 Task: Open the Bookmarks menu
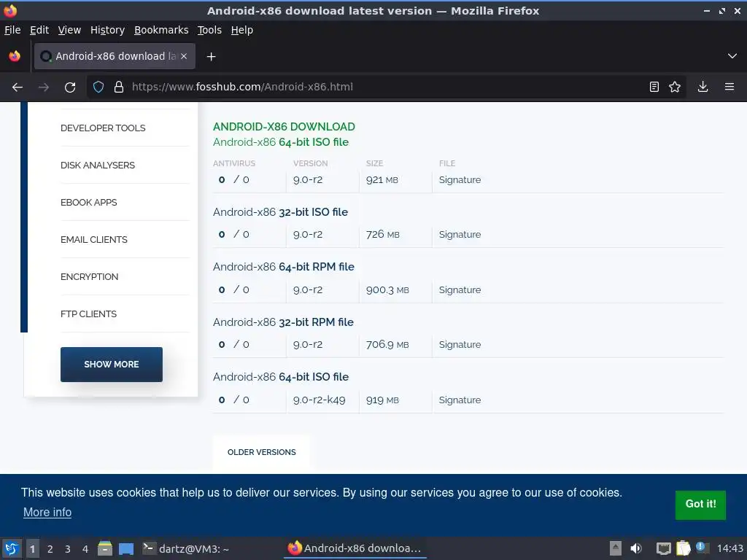click(x=161, y=30)
